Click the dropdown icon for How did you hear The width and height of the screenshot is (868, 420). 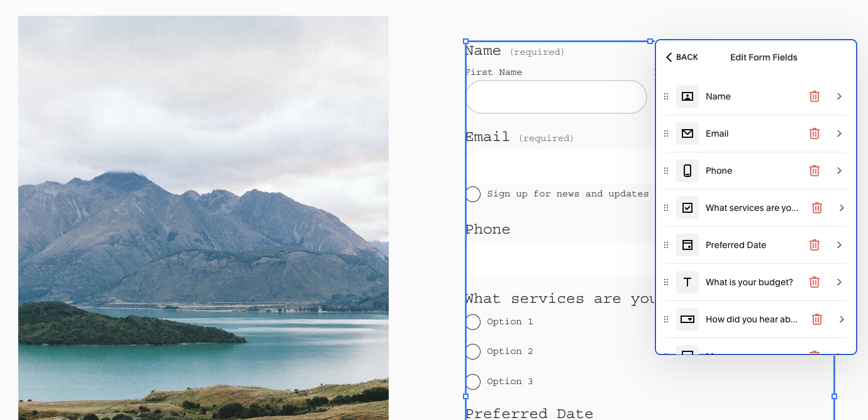tap(687, 319)
